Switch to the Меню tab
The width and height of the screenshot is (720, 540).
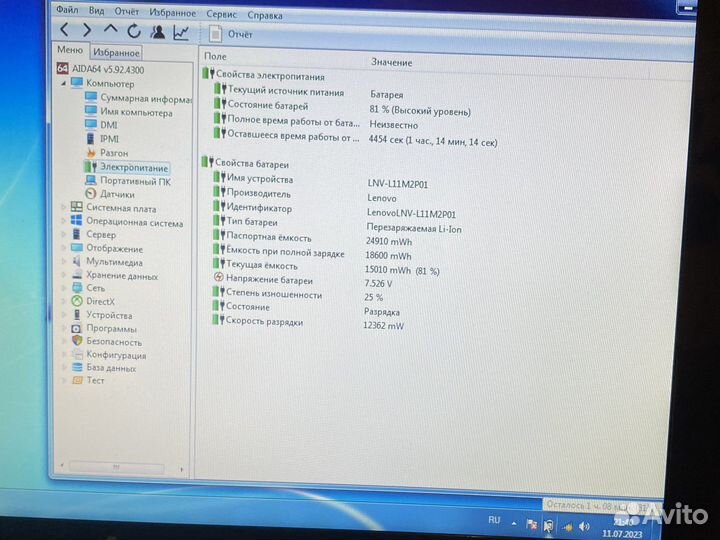click(x=70, y=50)
